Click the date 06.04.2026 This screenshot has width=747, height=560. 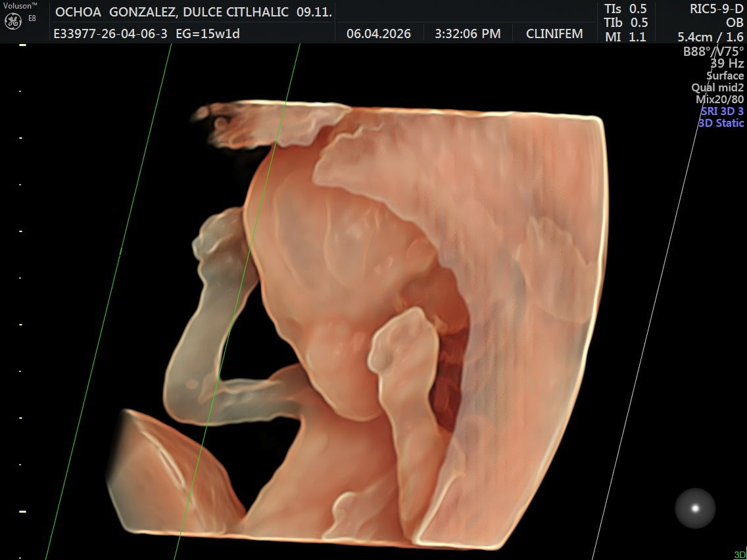379,34
